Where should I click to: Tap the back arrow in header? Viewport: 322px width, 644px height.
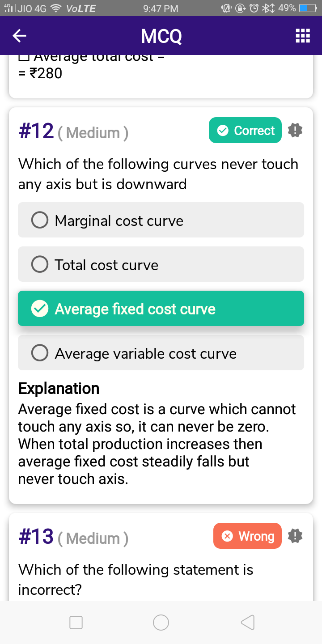(x=19, y=36)
